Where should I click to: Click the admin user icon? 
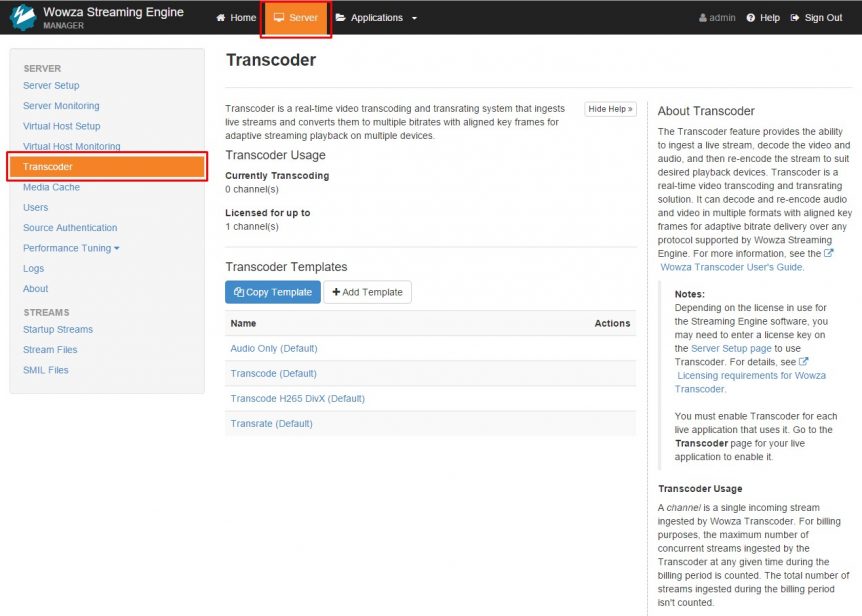coord(703,17)
